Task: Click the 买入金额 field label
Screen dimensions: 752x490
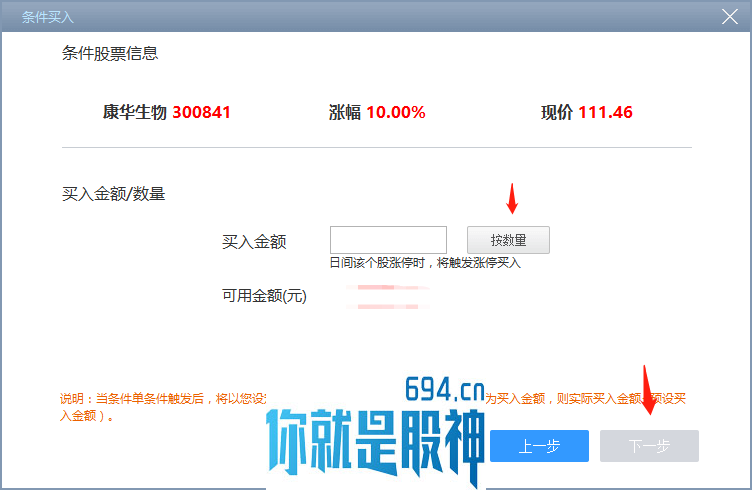Action: click(254, 242)
